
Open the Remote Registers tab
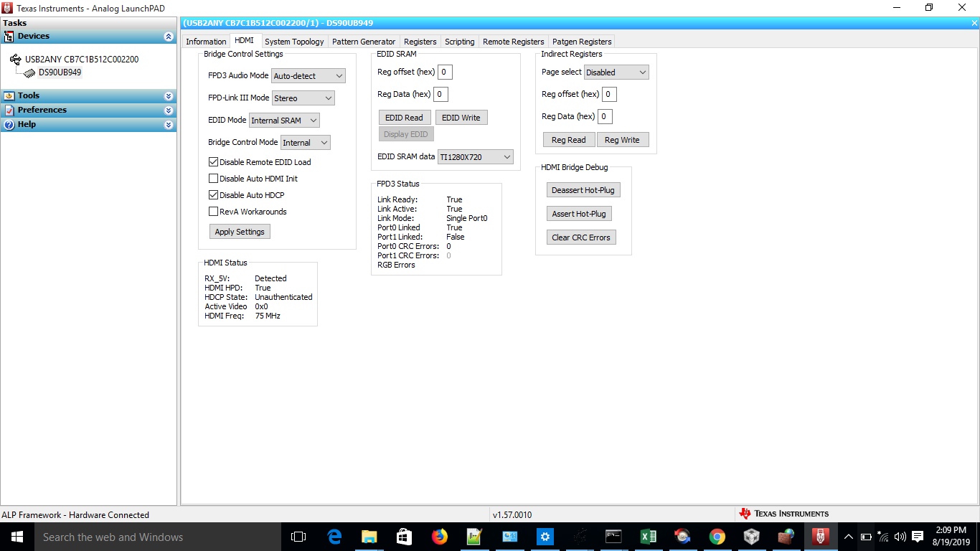[514, 42]
